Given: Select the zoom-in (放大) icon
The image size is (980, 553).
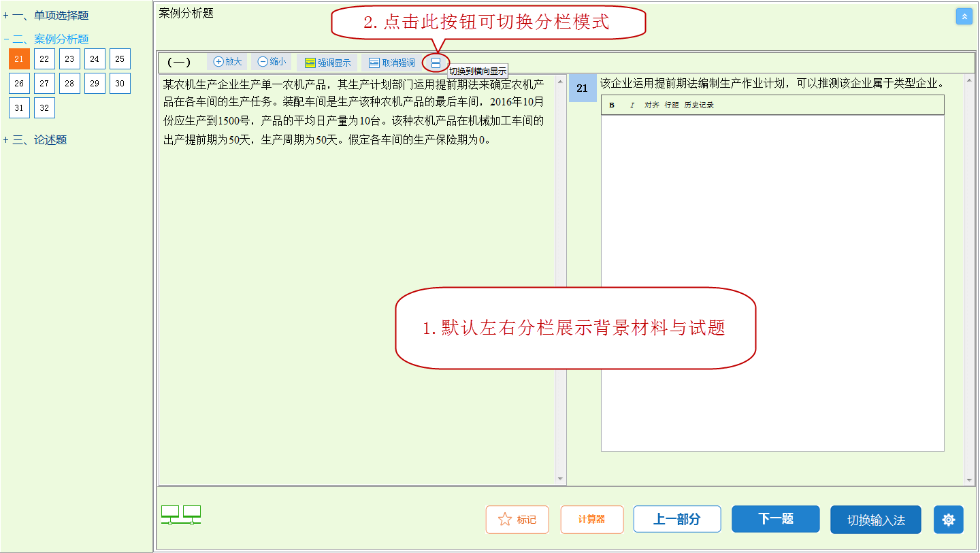Looking at the screenshot, I should pos(220,61).
